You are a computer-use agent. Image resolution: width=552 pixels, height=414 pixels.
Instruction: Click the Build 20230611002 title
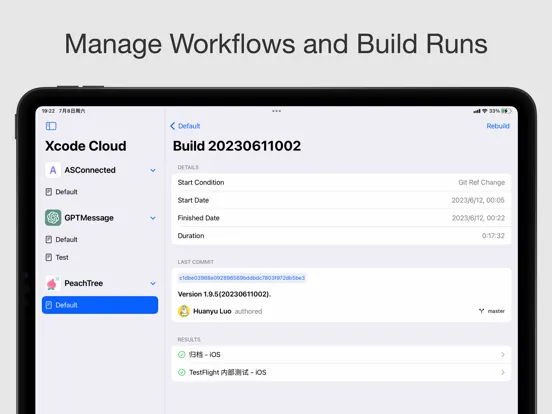coord(237,146)
